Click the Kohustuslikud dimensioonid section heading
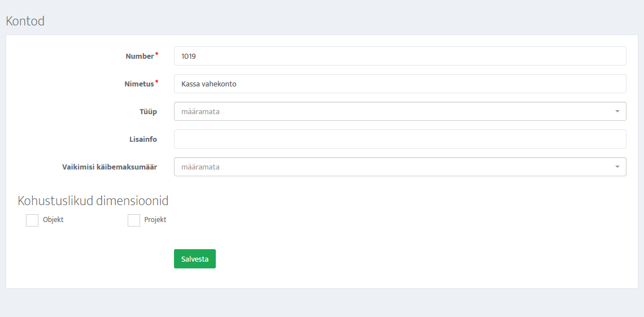The image size is (644, 317). pyautogui.click(x=93, y=201)
